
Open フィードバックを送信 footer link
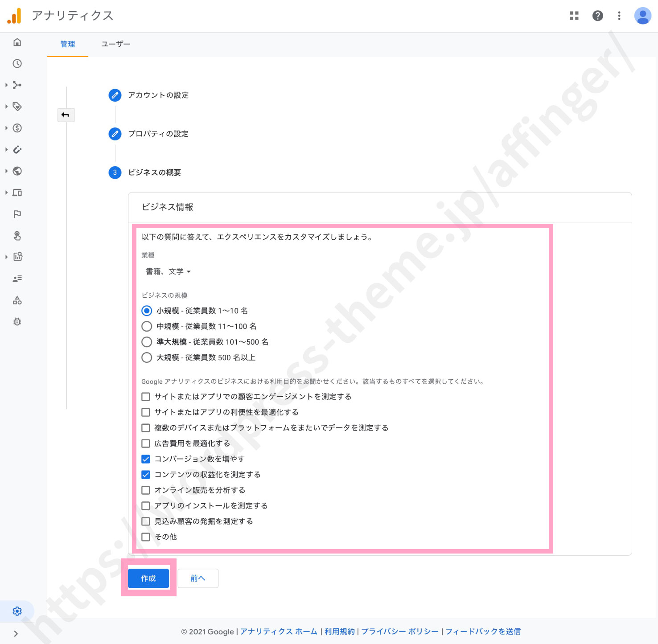483,632
